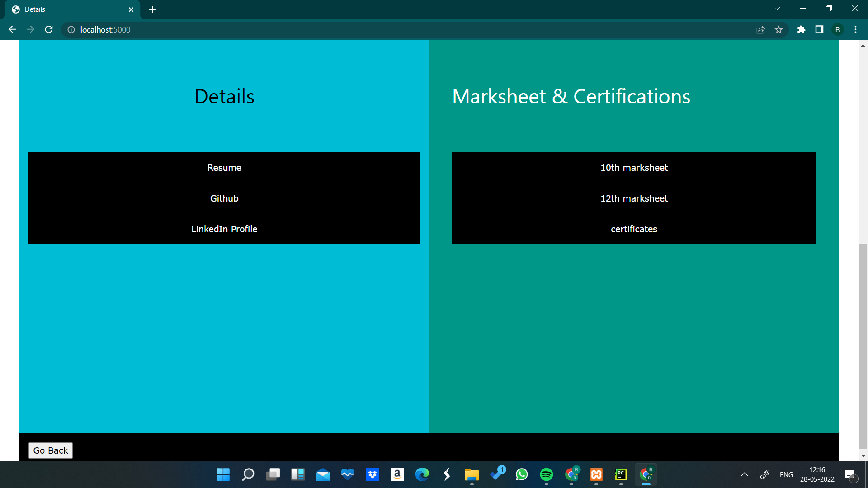Open a new browser tab

(x=152, y=9)
